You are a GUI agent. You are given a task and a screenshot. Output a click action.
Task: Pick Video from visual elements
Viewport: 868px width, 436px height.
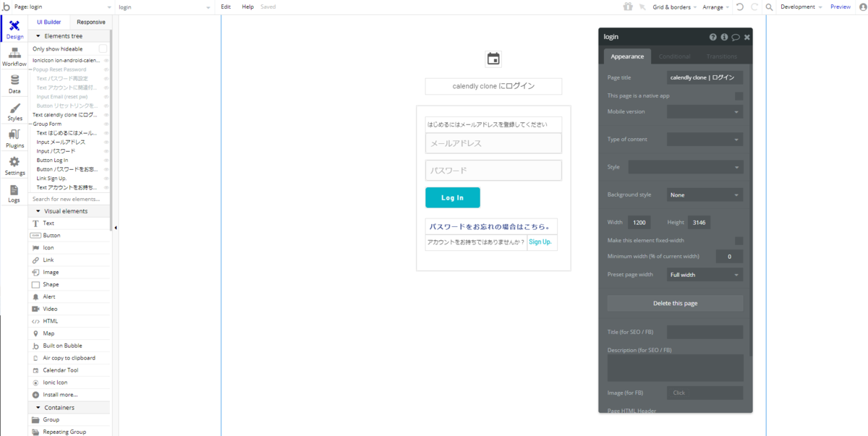coord(70,309)
